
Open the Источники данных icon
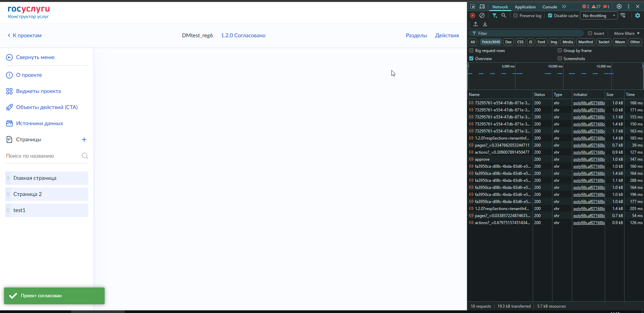[x=9, y=123]
